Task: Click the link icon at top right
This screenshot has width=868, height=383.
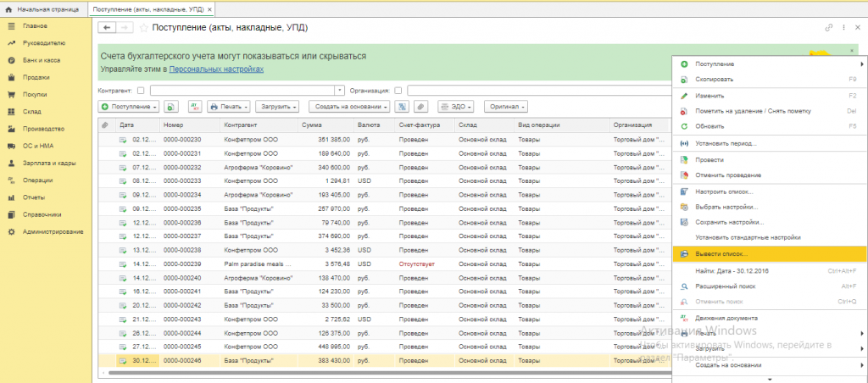Action: click(829, 28)
